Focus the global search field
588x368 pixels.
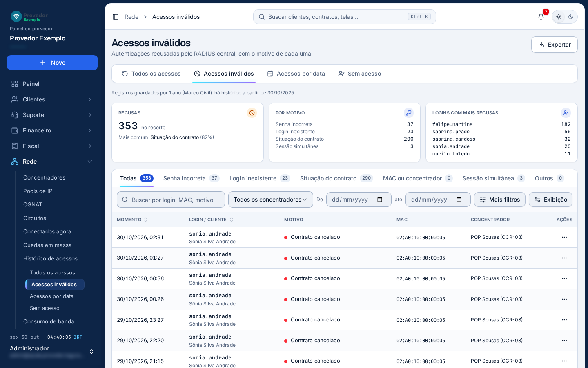(345, 17)
